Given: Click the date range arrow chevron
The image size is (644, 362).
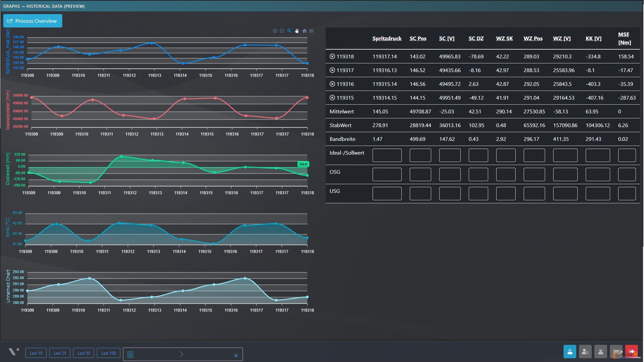Looking at the screenshot, I should coord(182,354).
